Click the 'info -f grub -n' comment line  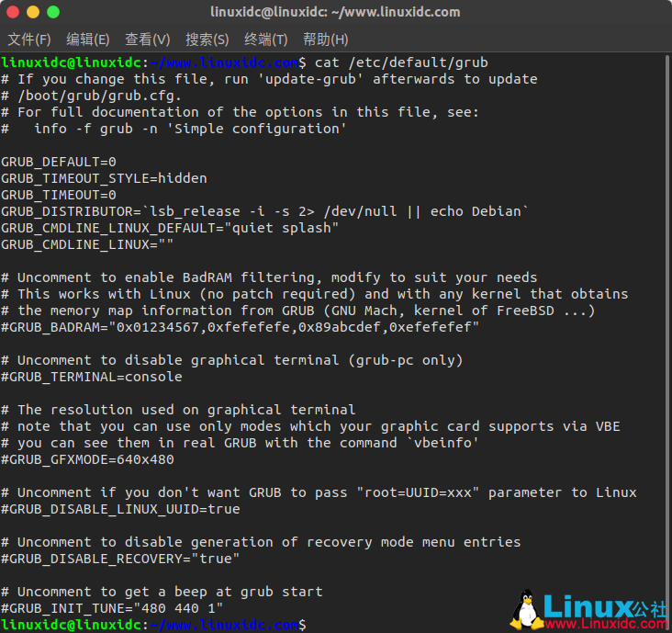(x=174, y=129)
